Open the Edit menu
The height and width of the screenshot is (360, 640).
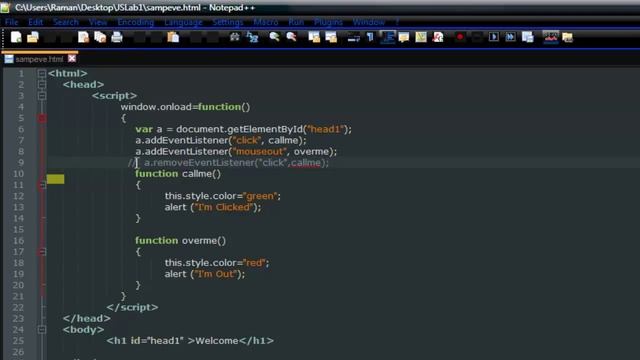pos(36,22)
